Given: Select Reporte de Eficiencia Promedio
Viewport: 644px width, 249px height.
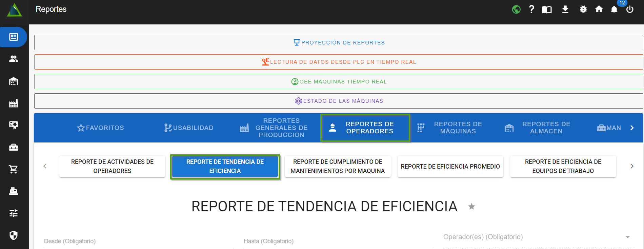Looking at the screenshot, I should 450,167.
